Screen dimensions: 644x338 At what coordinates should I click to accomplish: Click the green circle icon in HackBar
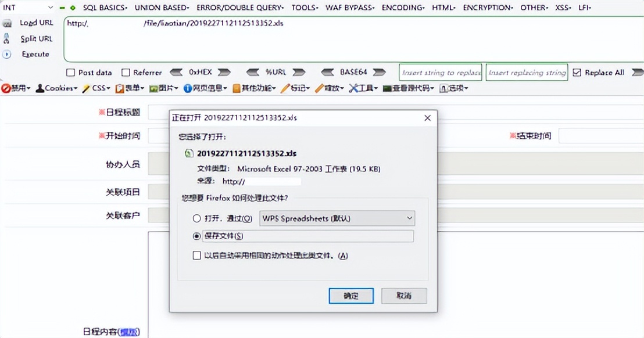pos(73,8)
